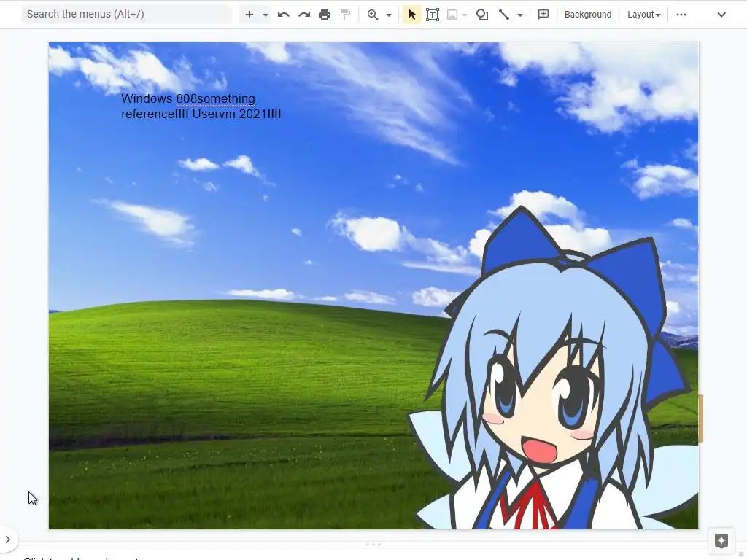The image size is (747, 560).
Task: Collapse the menus with chevron arrow
Action: (721, 15)
